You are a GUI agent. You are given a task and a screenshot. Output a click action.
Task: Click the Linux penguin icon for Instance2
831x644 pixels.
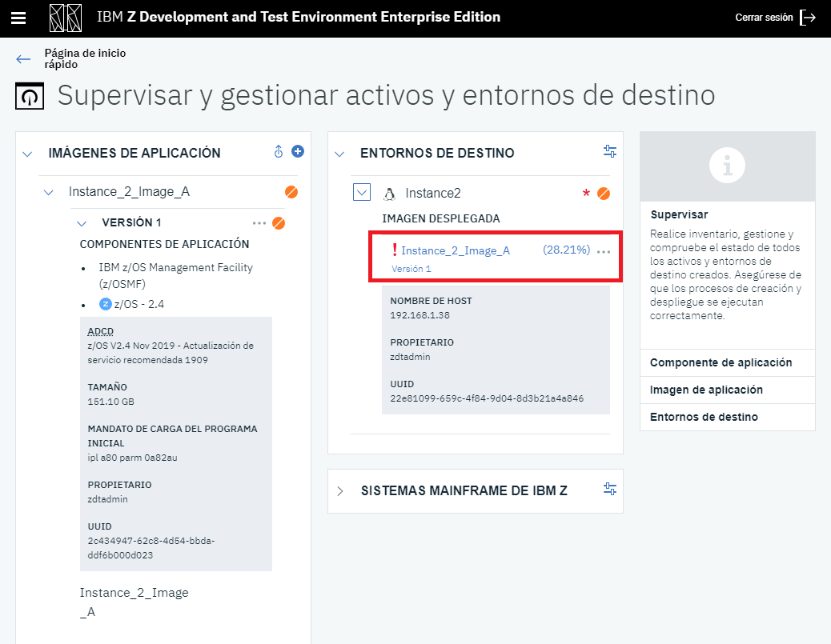click(x=390, y=194)
